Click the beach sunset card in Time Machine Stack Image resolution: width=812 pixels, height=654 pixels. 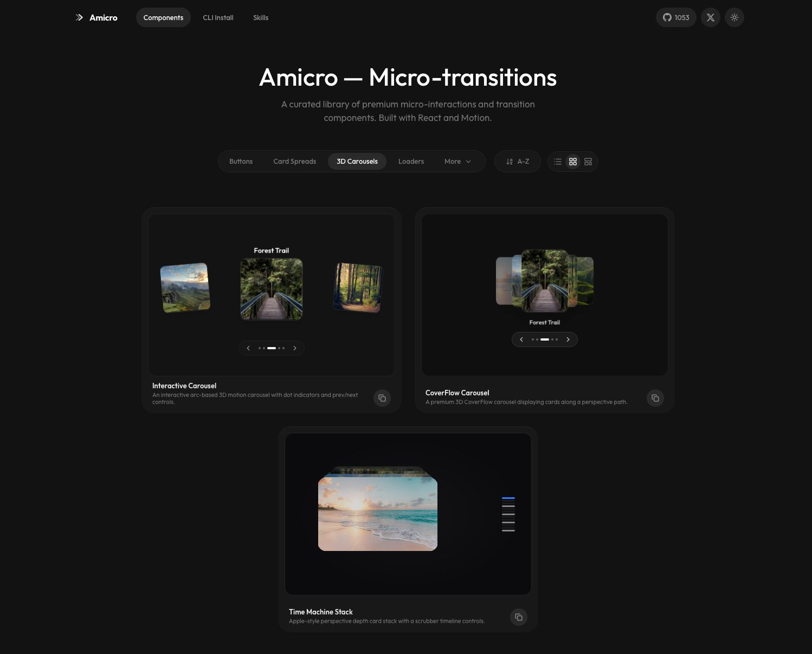coord(378,513)
